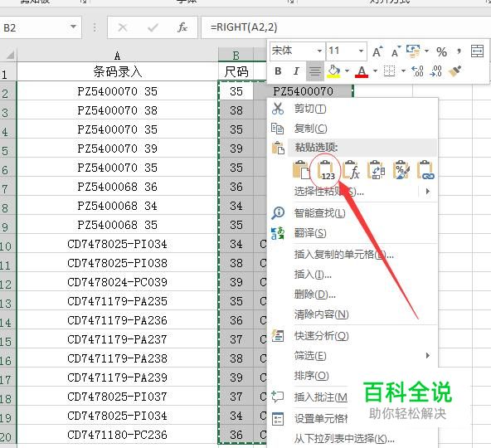Apply red font color A
The width and height of the screenshot is (491, 448).
point(362,71)
